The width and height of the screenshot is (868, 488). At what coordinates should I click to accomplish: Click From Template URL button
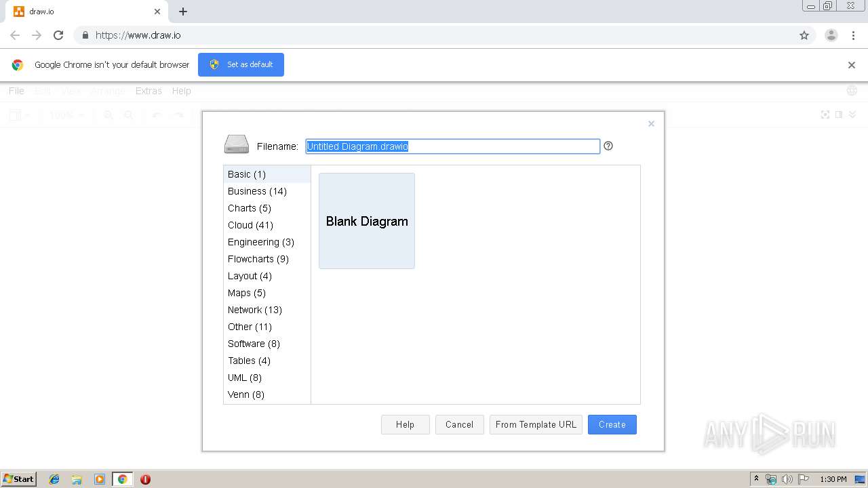(x=536, y=424)
